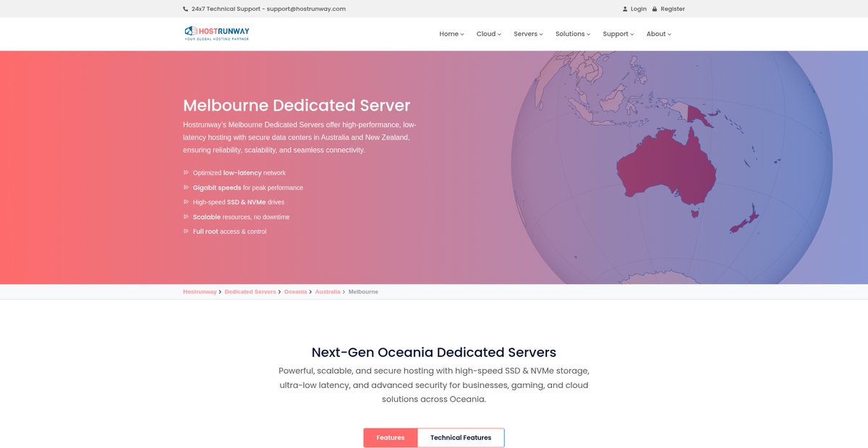The image size is (868, 448).
Task: Open the Servers dropdown
Action: coord(528,34)
